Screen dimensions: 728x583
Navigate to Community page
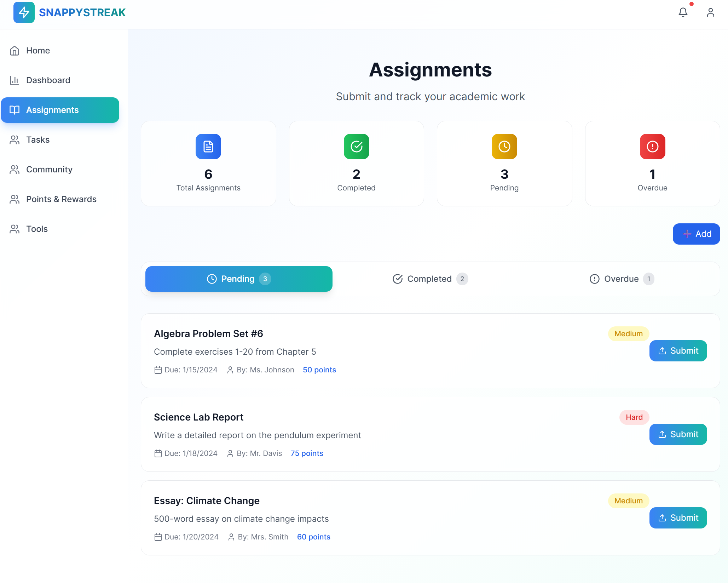(x=49, y=170)
